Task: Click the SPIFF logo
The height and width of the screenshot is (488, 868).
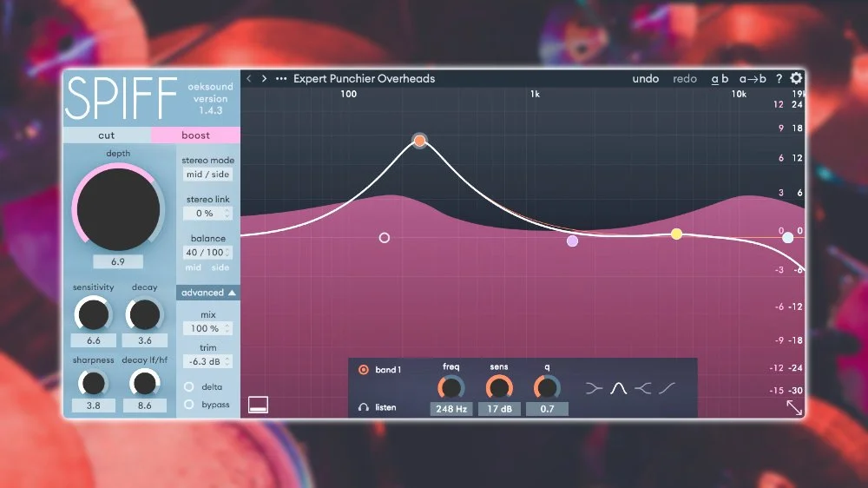Action: click(x=122, y=98)
